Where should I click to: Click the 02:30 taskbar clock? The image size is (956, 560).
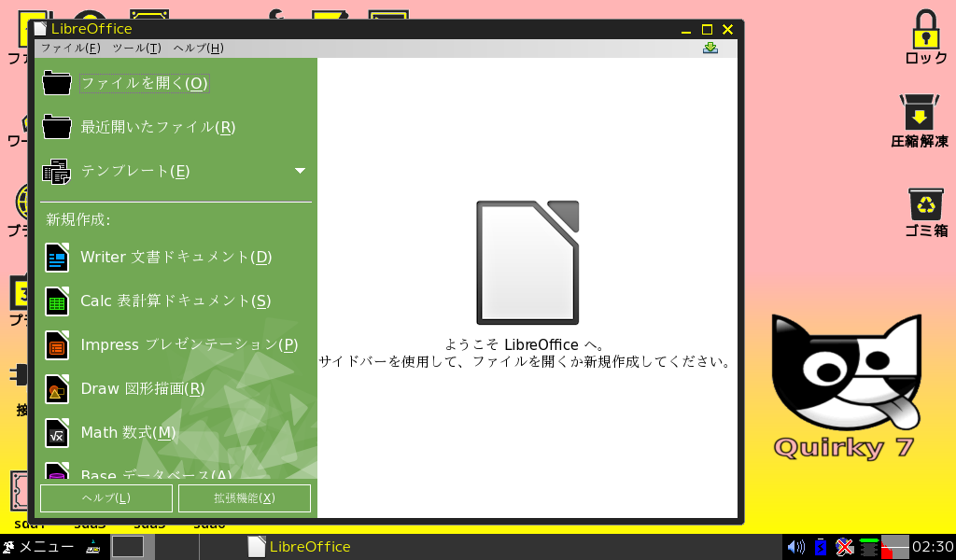coord(933,547)
